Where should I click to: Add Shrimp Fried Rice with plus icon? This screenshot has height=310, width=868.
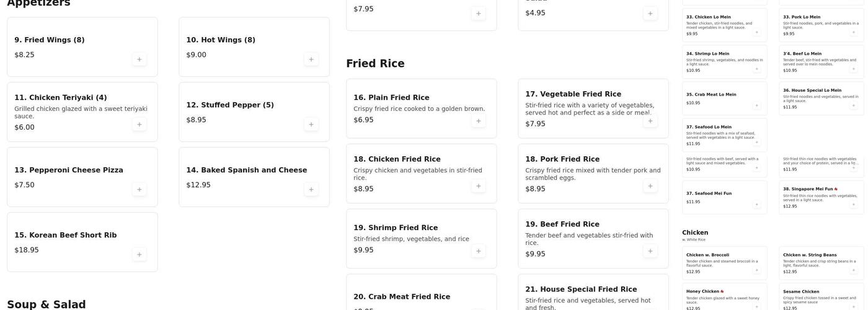[478, 251]
